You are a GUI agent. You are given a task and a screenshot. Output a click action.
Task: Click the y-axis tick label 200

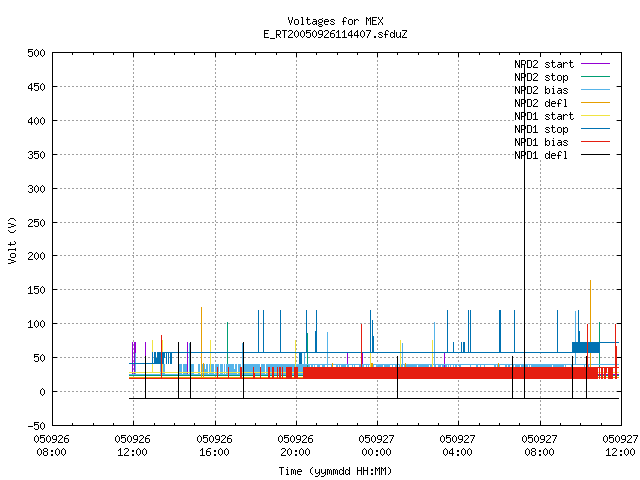pyautogui.click(x=36, y=256)
